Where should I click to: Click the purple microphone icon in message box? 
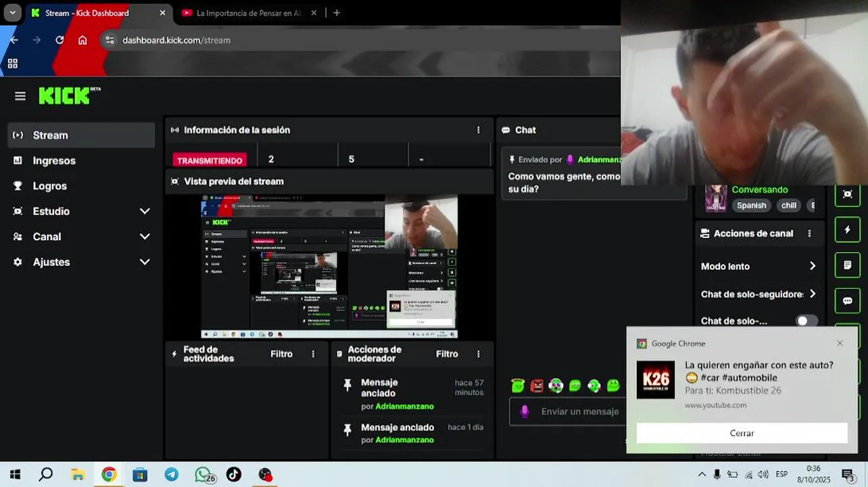point(525,411)
